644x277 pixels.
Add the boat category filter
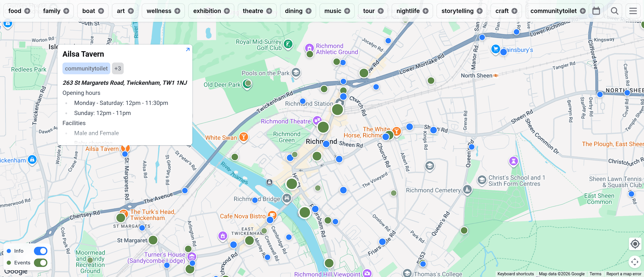pos(93,11)
